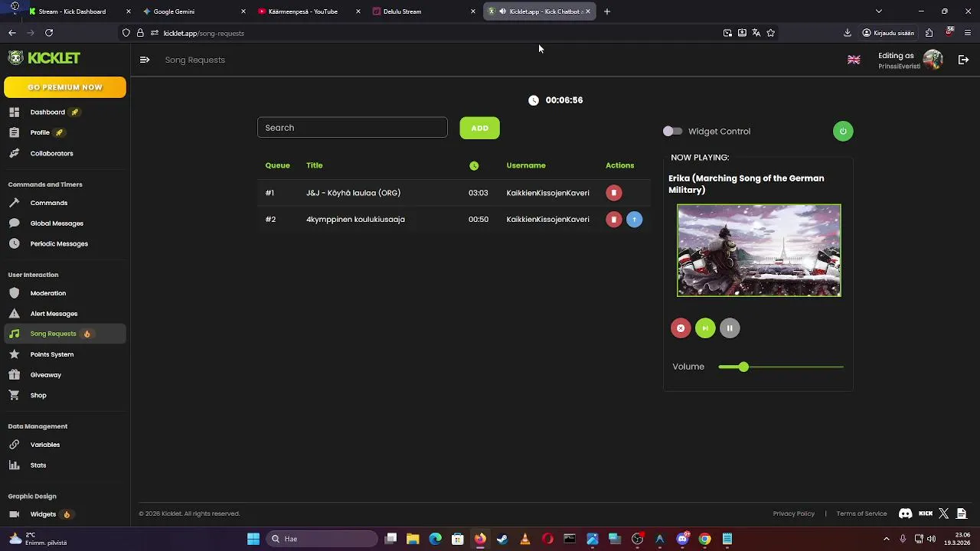Pause the playing song
Viewport: 980px width, 551px height.
pos(730,328)
